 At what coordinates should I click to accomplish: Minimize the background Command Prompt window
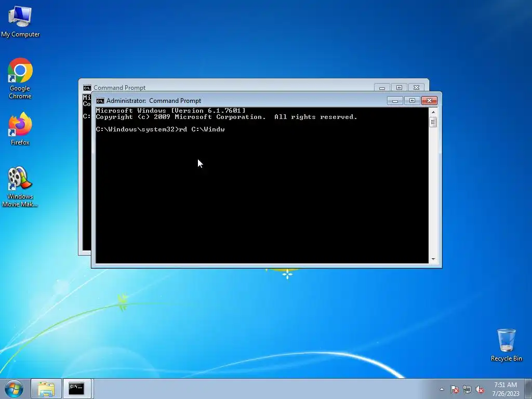coord(382,88)
